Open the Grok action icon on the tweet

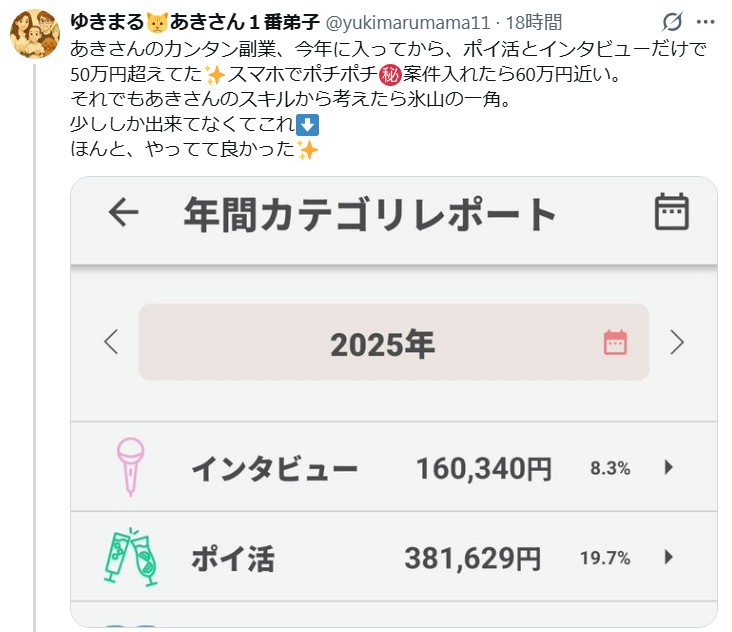(673, 21)
